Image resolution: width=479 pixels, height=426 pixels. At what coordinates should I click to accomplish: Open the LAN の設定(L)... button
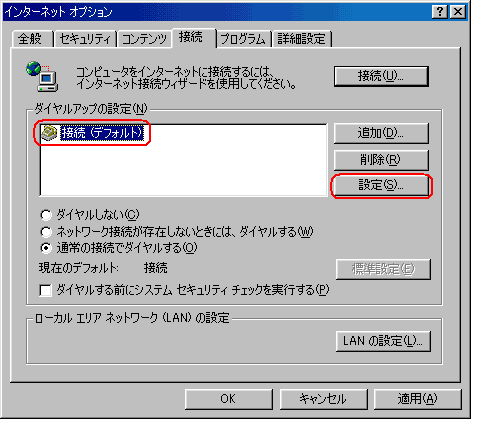click(x=383, y=341)
